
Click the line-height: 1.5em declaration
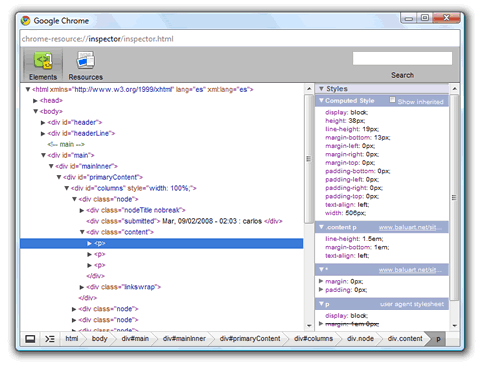click(x=354, y=239)
